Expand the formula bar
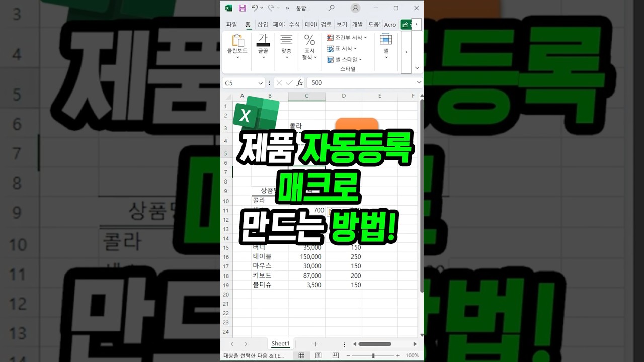This screenshot has height=362, width=644. (x=419, y=83)
